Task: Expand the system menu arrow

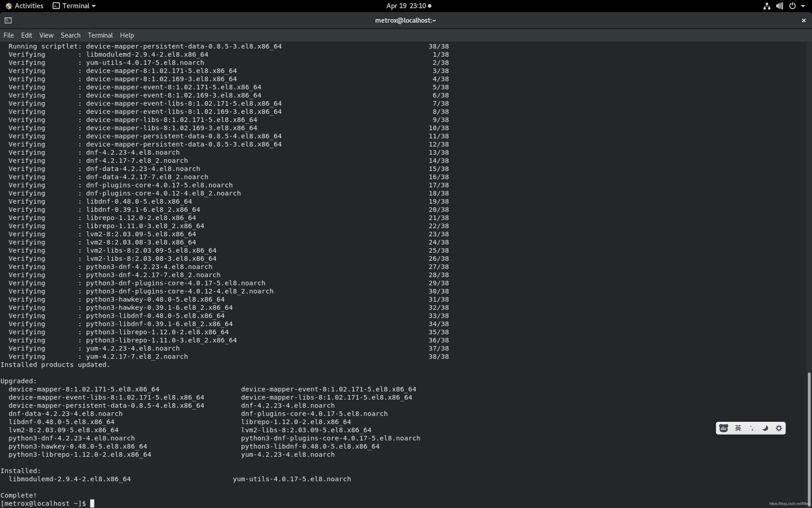Action: 803,6
